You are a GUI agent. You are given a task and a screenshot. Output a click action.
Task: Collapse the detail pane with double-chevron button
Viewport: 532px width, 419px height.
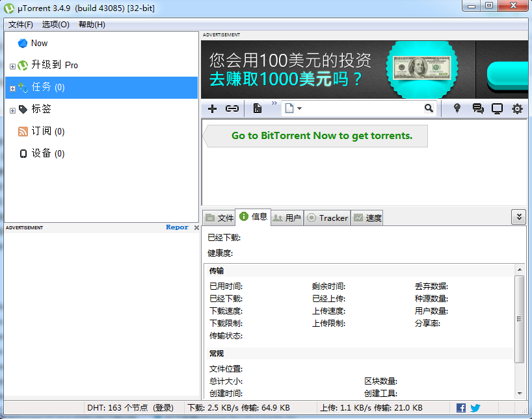518,217
